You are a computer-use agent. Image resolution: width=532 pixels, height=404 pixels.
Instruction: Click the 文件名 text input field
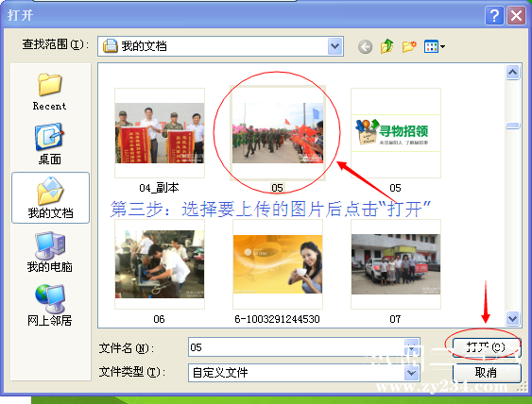pos(296,347)
